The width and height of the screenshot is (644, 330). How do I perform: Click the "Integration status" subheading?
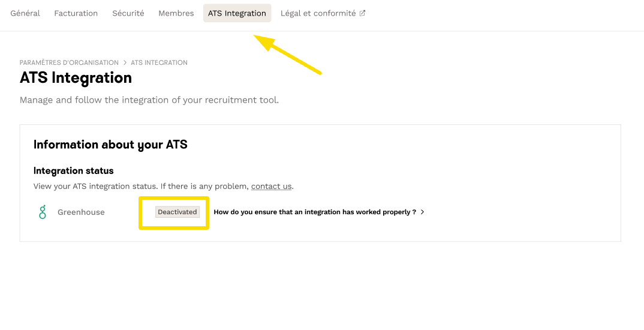[74, 171]
